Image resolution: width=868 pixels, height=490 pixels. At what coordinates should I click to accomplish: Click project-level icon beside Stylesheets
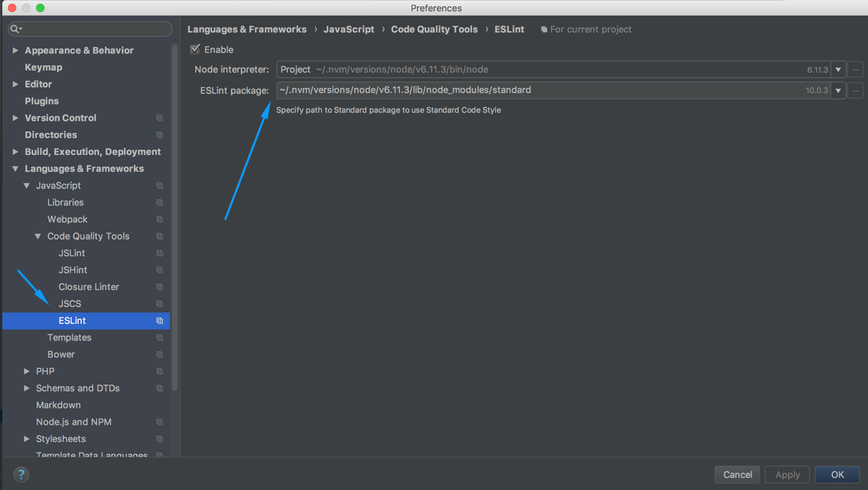pos(159,439)
